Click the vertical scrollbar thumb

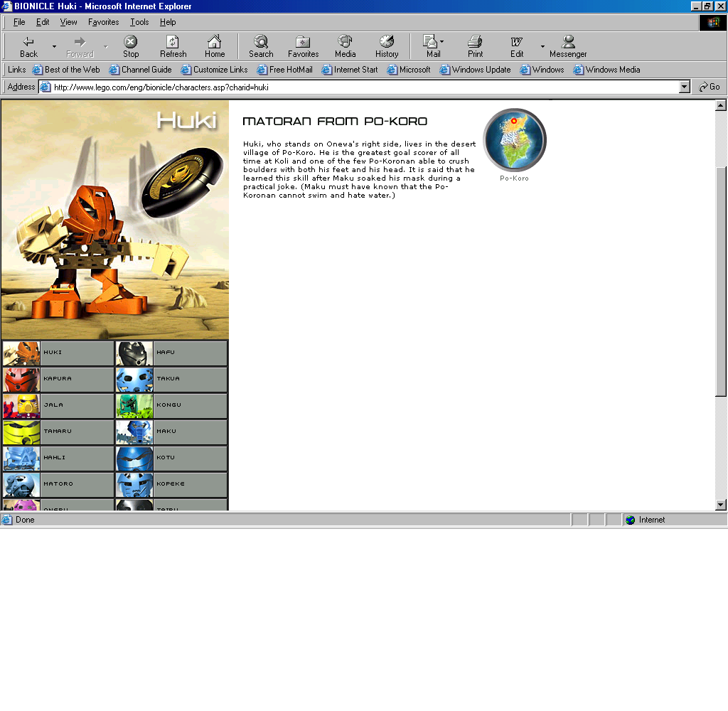coord(721,281)
